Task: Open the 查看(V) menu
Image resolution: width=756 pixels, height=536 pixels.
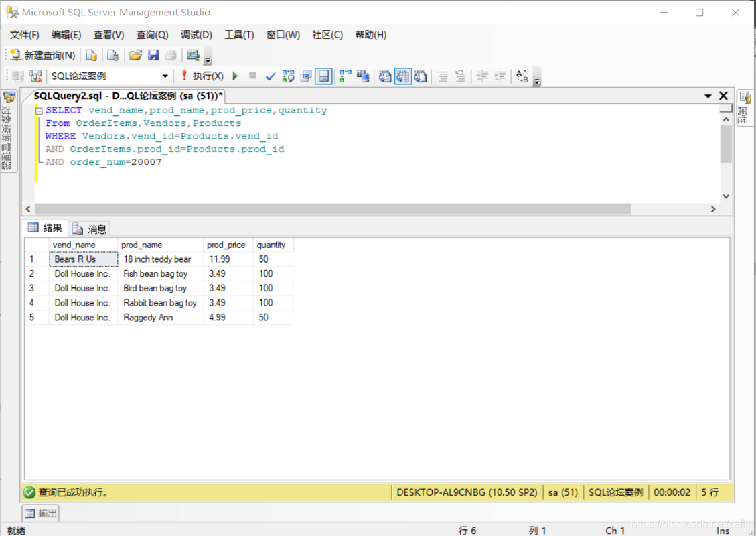Action: 108,35
